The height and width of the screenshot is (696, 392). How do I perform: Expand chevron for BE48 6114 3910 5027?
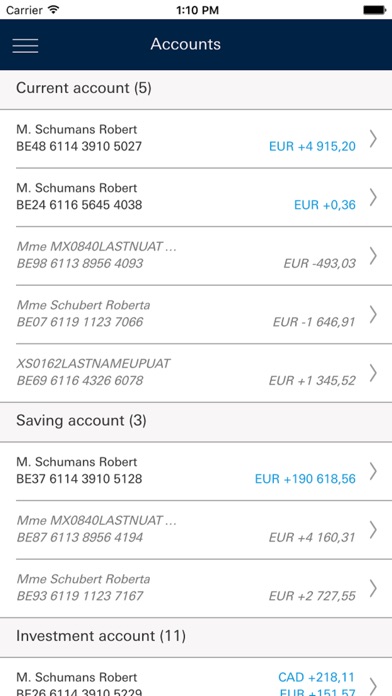click(x=373, y=138)
